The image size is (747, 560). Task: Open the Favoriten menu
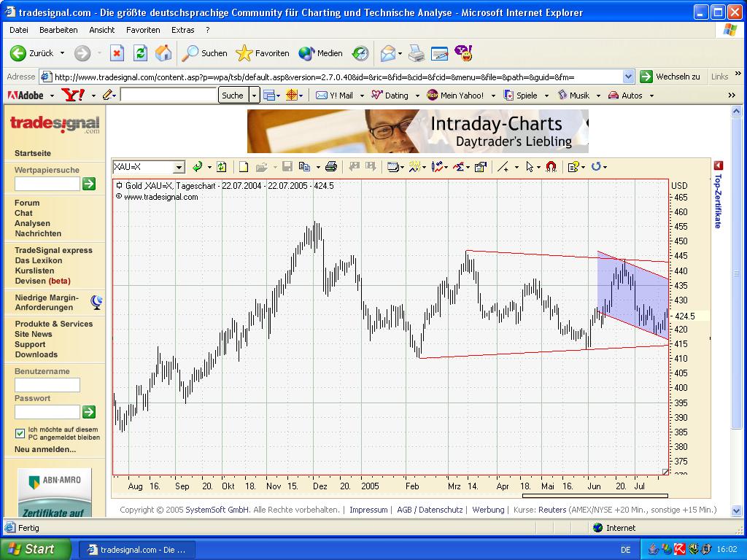143,30
